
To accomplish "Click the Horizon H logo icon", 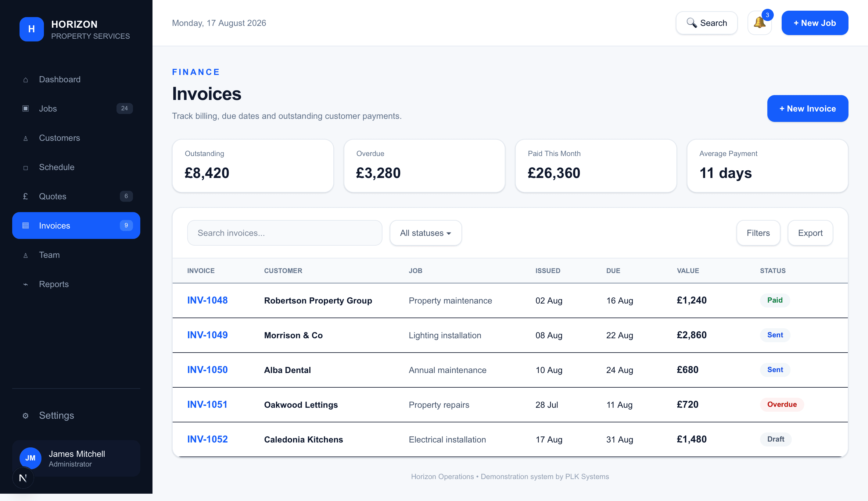I will point(31,29).
